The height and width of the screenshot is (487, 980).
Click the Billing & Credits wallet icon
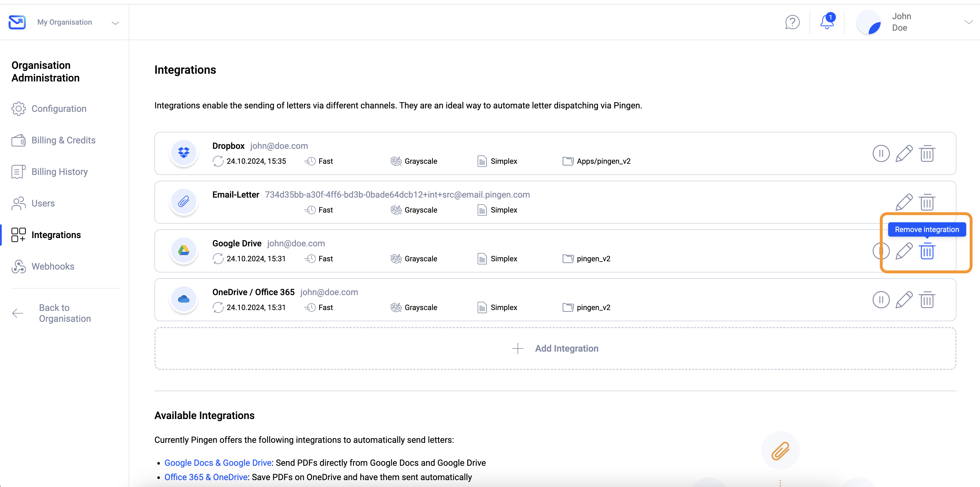click(18, 140)
